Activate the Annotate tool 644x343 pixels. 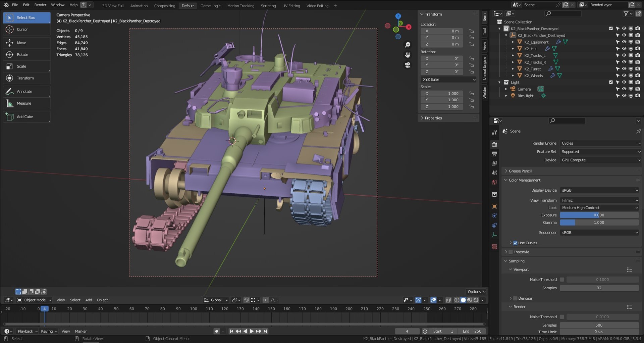coord(27,92)
